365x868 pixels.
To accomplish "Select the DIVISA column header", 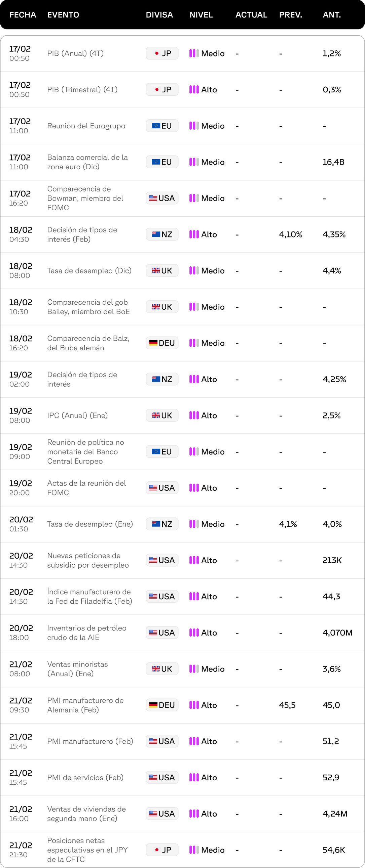I will click(159, 15).
